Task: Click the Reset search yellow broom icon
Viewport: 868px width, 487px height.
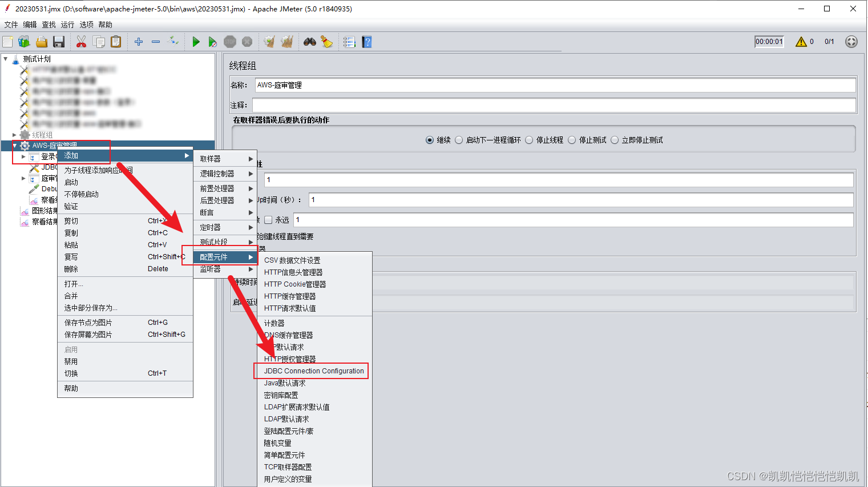Action: (x=327, y=42)
